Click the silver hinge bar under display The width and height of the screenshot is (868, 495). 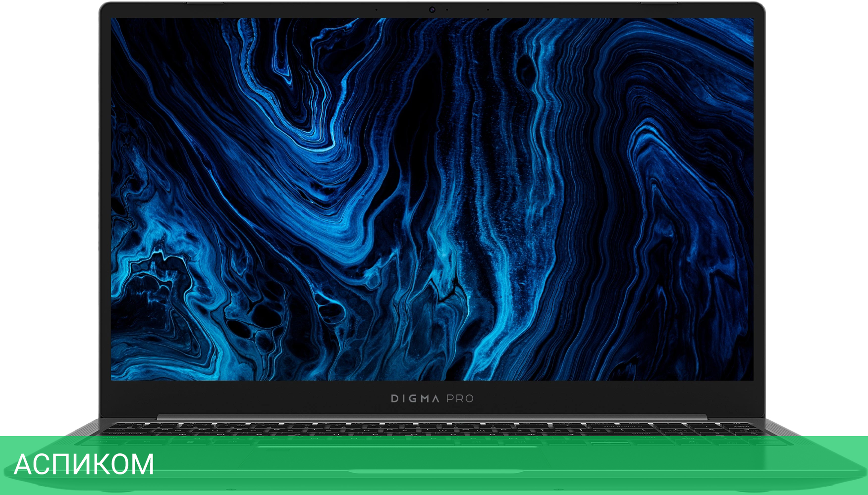point(432,417)
